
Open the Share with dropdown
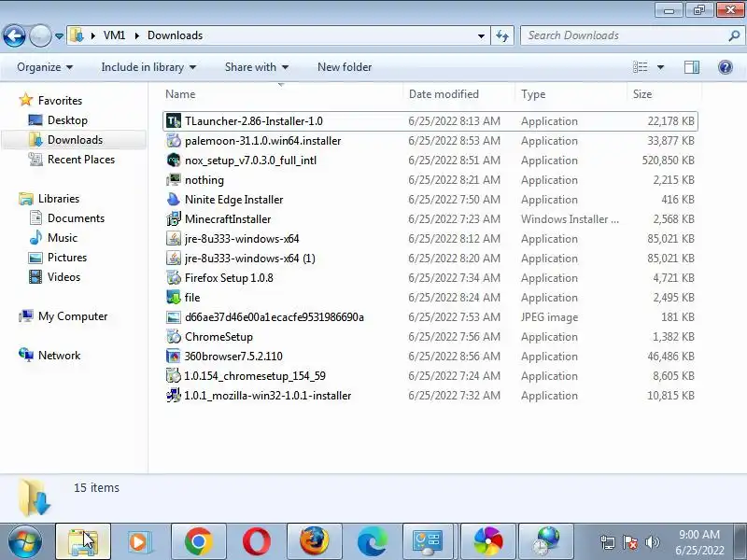[x=257, y=67]
